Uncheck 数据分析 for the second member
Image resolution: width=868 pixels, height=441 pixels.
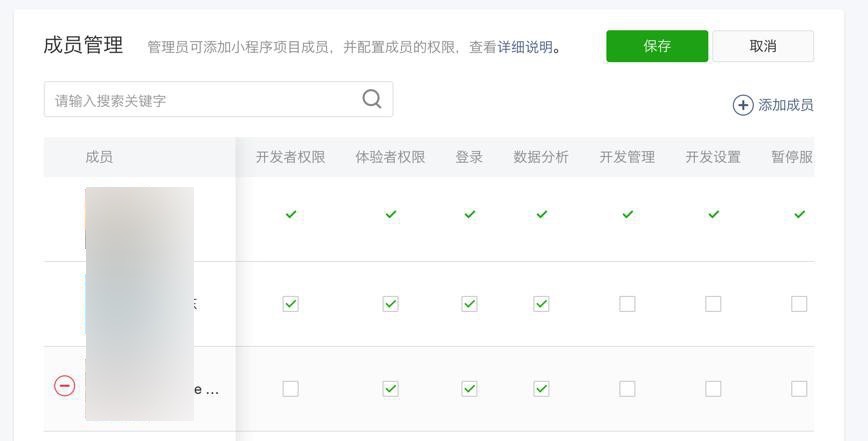click(541, 304)
